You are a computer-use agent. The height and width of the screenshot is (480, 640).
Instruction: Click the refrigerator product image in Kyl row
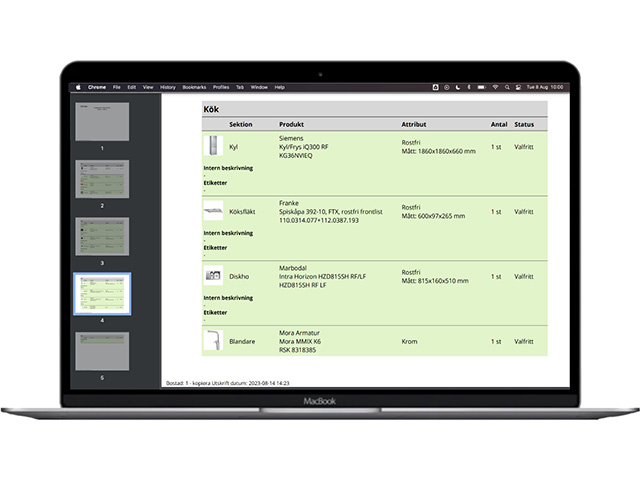coord(213,146)
